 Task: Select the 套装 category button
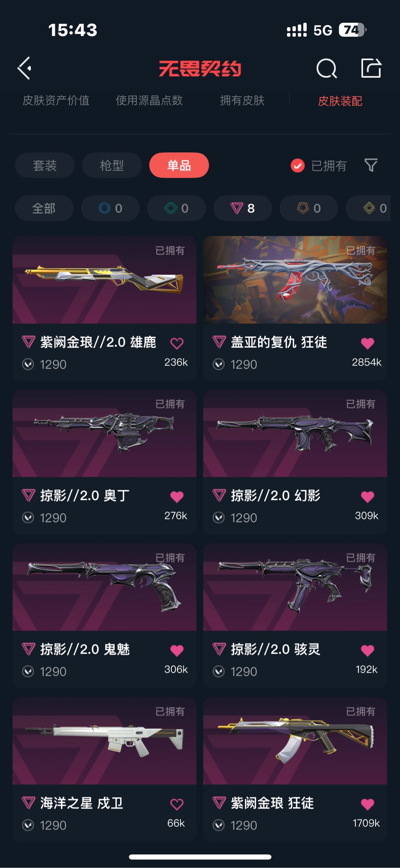45,165
